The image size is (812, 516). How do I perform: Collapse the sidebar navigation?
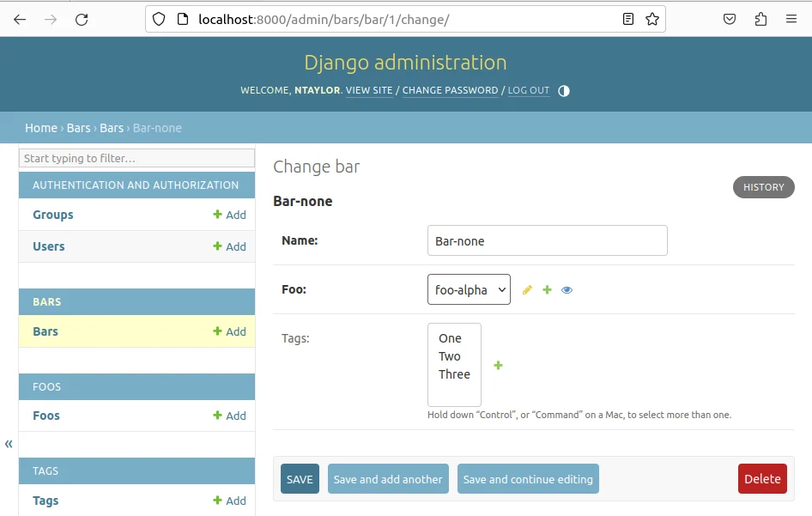[x=9, y=444]
